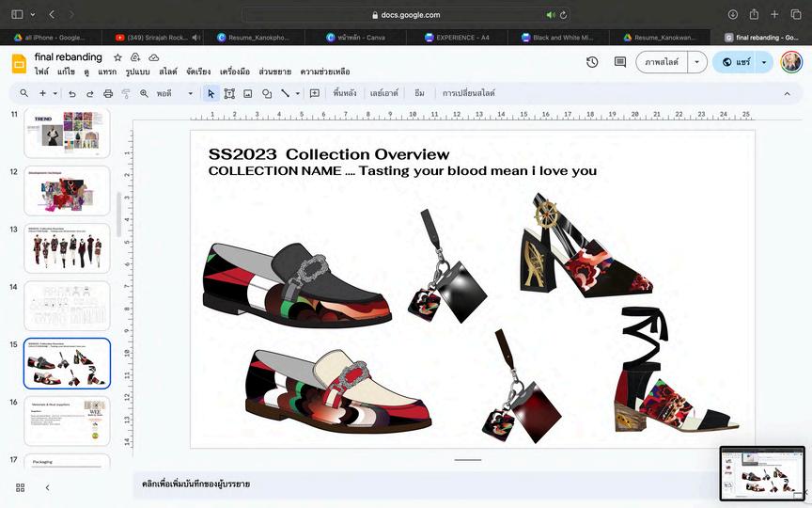
Task: Select the shape tool icon
Action: 267,94
